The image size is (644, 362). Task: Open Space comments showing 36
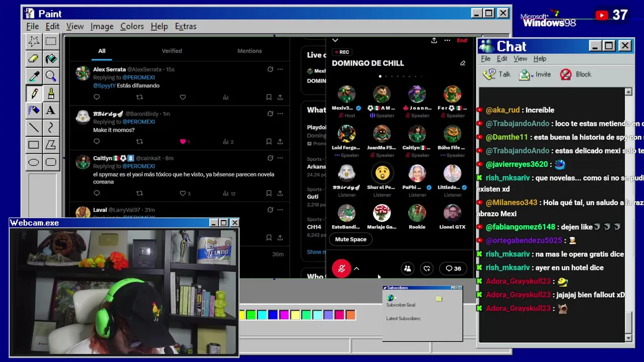point(453,268)
